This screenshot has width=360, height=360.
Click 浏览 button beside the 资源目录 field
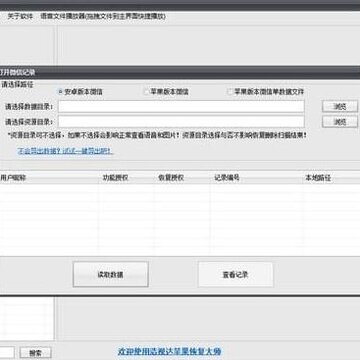point(340,122)
